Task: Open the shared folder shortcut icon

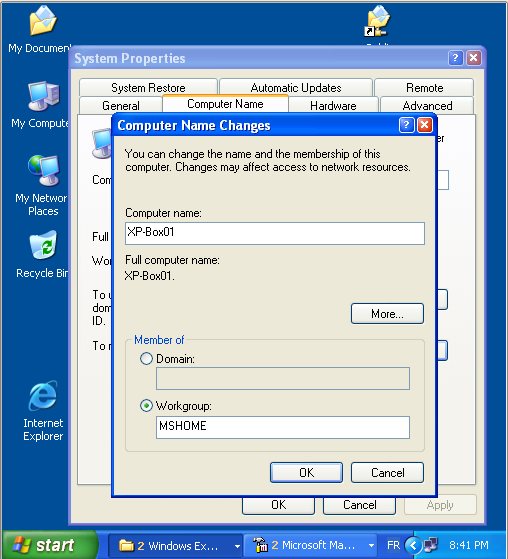Action: [x=378, y=21]
